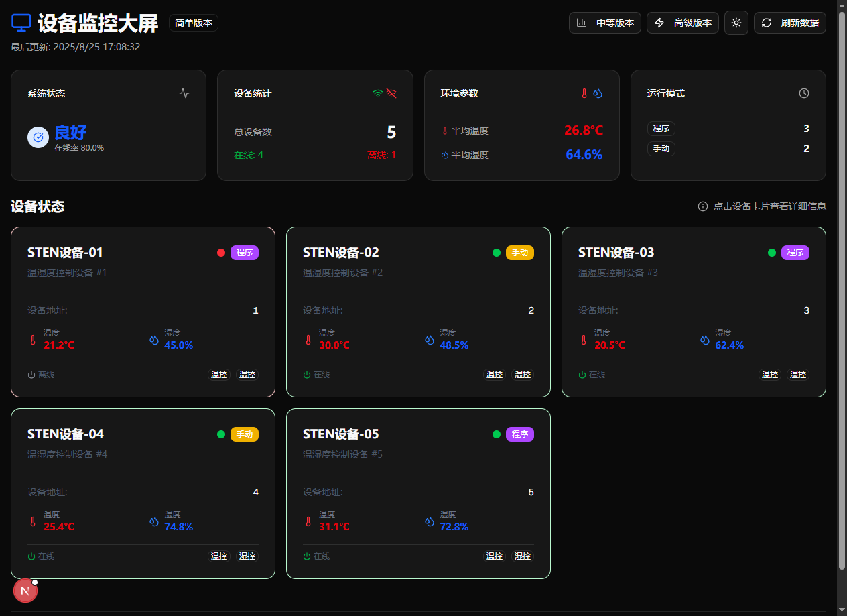Click the activity pulse icon in 系统状态

tap(184, 93)
